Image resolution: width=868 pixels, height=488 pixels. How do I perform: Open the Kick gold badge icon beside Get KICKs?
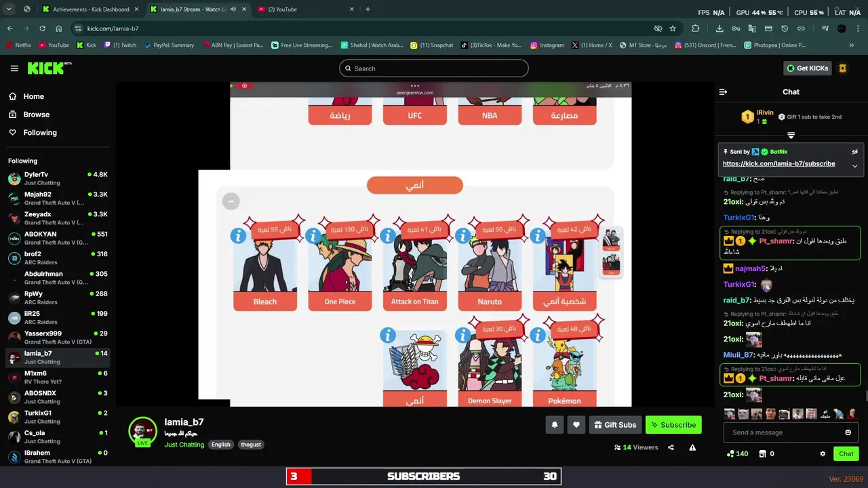pyautogui.click(x=843, y=68)
